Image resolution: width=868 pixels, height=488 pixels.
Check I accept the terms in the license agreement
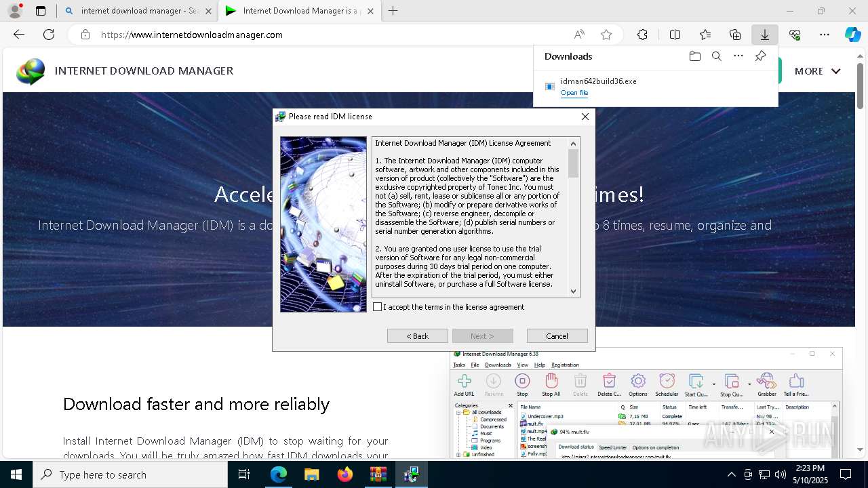click(378, 307)
